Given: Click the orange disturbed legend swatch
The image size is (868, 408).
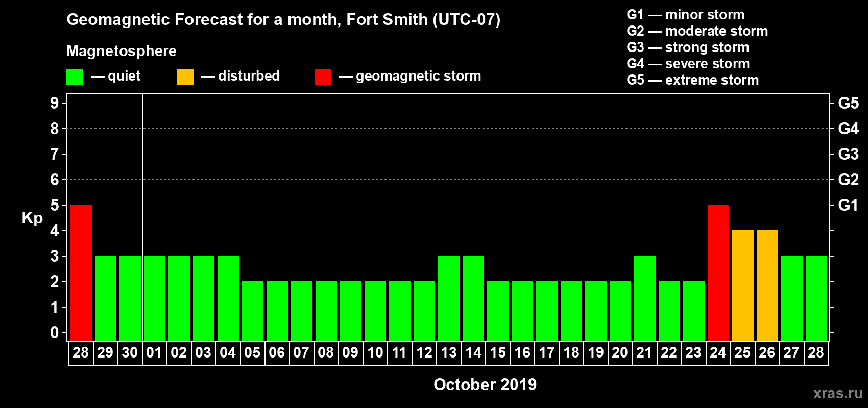Looking at the screenshot, I should tap(185, 77).
